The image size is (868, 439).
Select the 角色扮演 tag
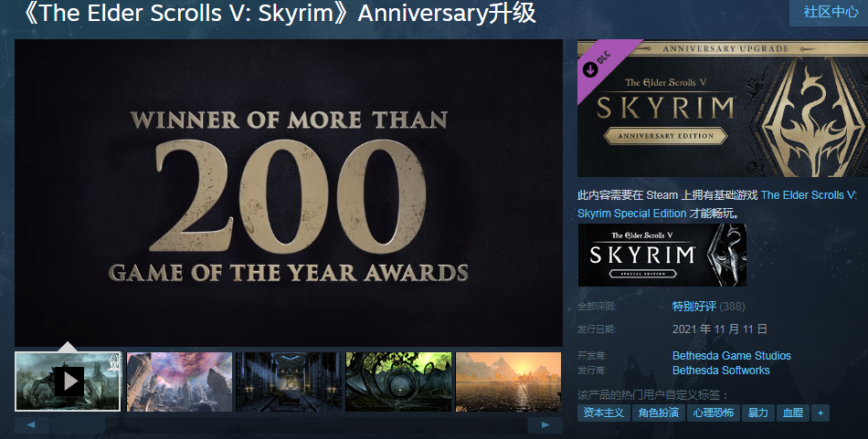[x=658, y=413]
